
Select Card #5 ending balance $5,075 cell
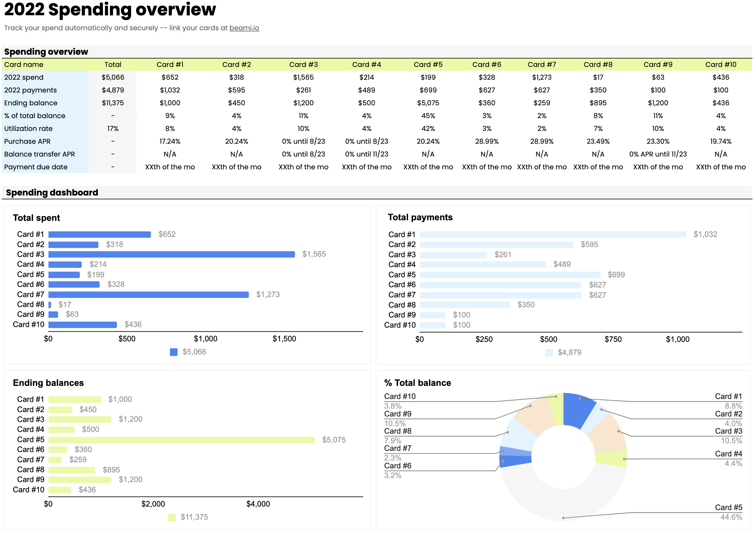coord(428,103)
